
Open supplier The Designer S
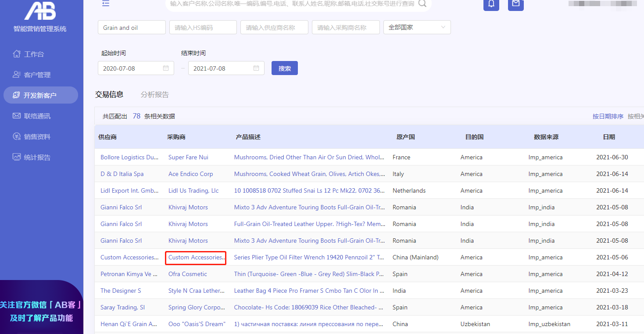tap(121, 291)
